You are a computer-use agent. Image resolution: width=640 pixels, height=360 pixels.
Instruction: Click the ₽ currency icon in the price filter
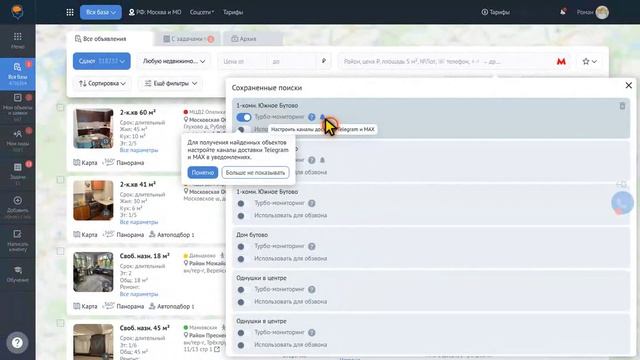coord(323,61)
